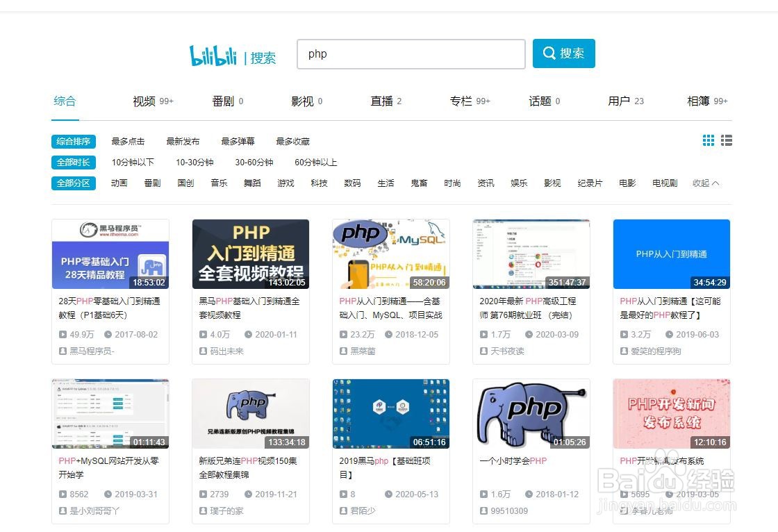
Task: Open PHP入门到精通全套视频教程 thumbnail
Action: (x=251, y=254)
